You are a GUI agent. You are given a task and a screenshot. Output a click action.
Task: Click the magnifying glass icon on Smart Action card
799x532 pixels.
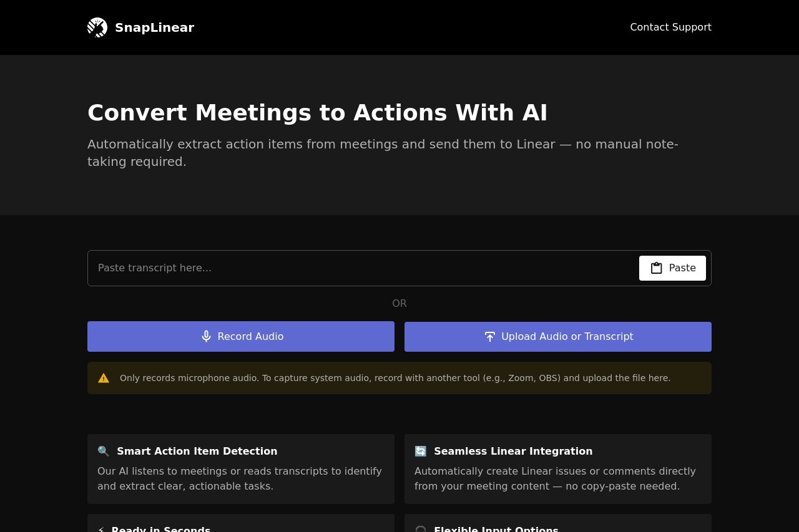coord(104,452)
